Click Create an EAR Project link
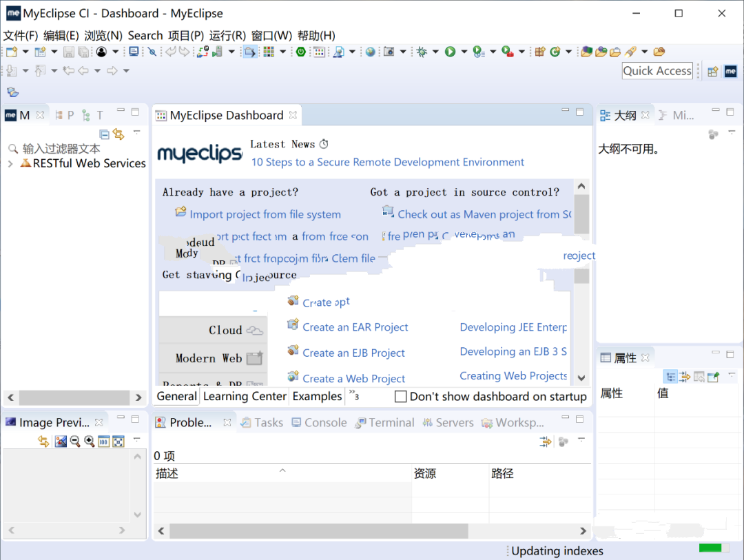Image resolution: width=744 pixels, height=560 pixels. (355, 327)
